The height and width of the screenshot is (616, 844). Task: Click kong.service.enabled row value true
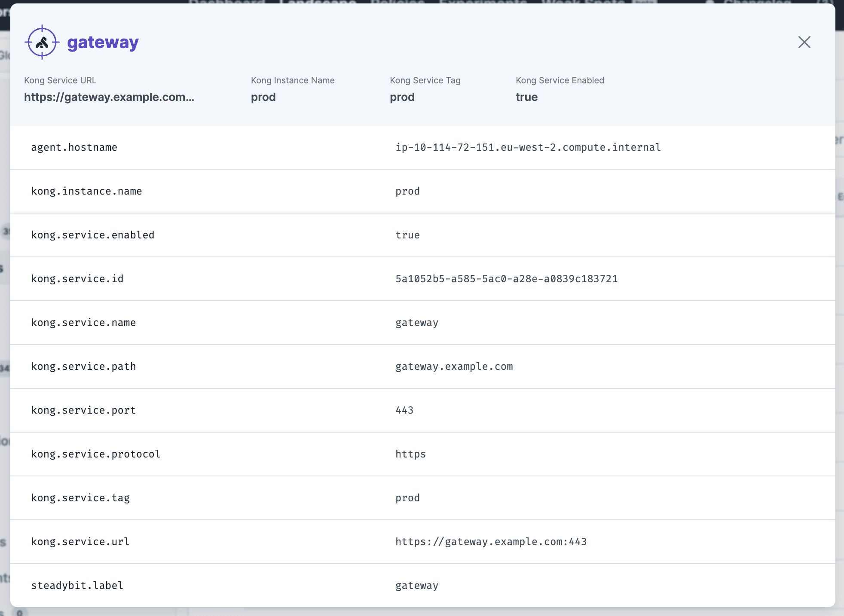[407, 235]
